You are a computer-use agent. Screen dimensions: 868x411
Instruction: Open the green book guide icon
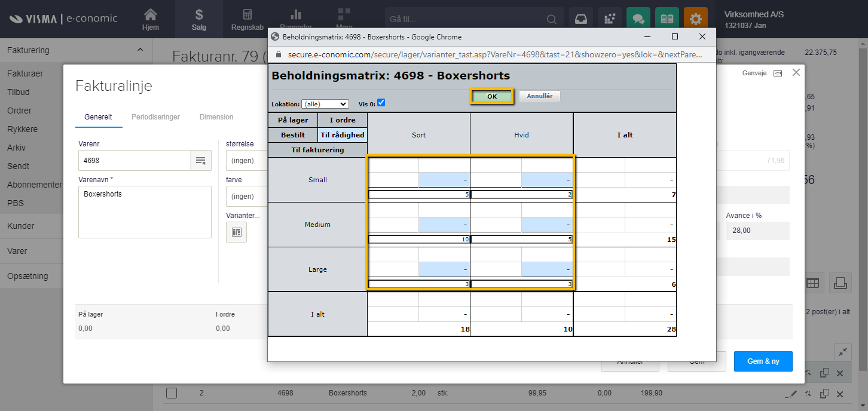(x=667, y=19)
